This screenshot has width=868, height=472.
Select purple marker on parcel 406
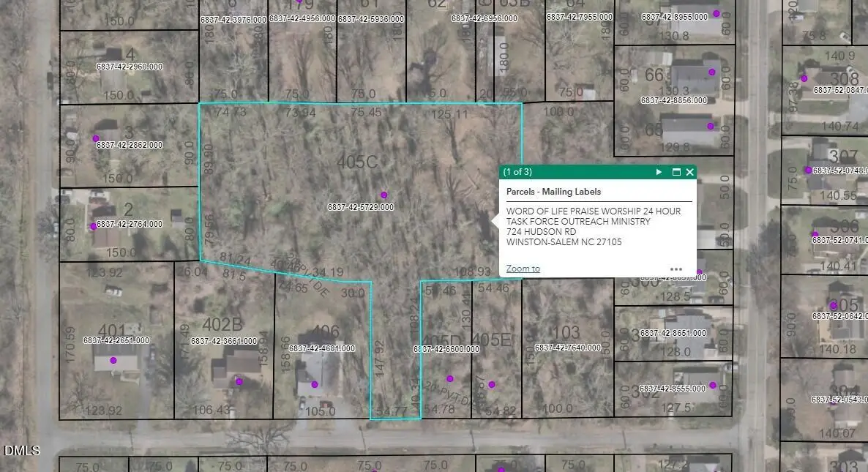click(315, 384)
